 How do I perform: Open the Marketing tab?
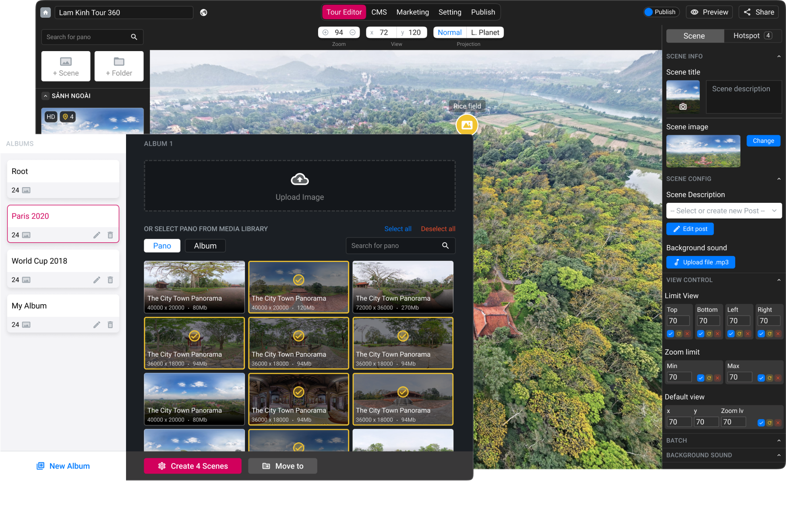coord(412,12)
